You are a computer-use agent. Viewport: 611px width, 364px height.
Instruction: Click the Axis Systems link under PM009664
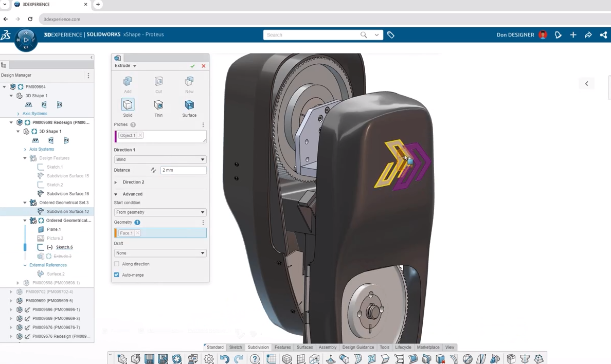[35, 114]
